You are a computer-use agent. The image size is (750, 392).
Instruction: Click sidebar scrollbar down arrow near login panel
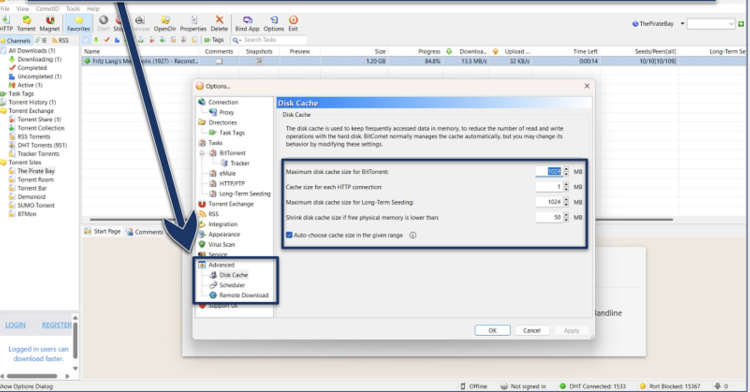(75, 369)
